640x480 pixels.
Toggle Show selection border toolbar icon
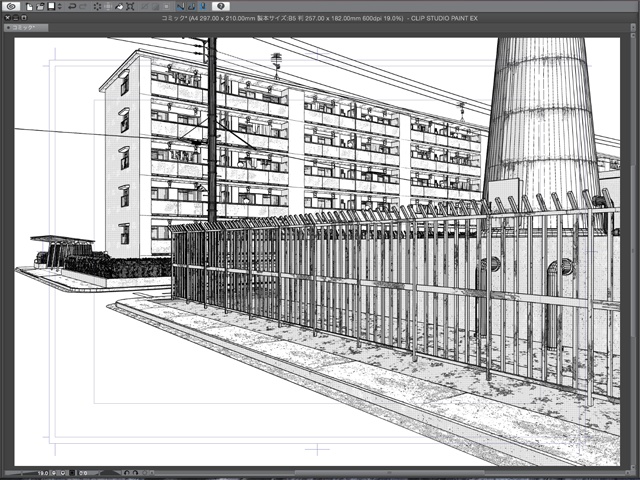(x=166, y=7)
